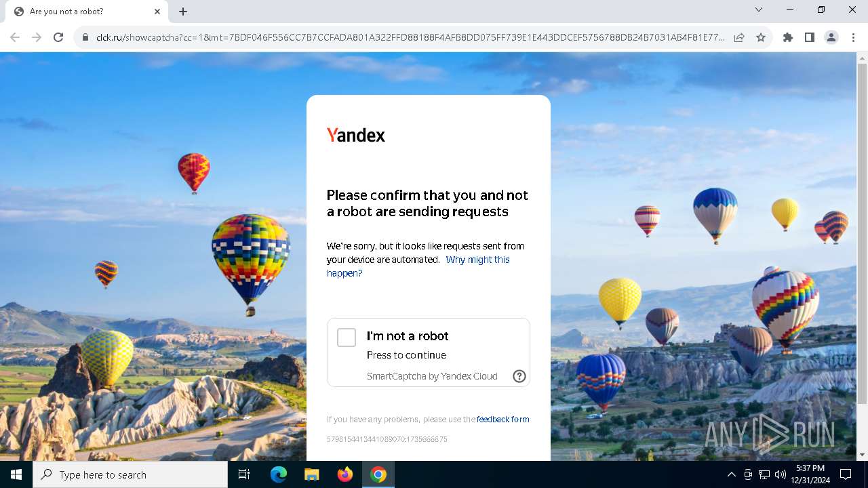This screenshot has width=868, height=488.
Task: Open the feedback form link
Action: coord(502,420)
